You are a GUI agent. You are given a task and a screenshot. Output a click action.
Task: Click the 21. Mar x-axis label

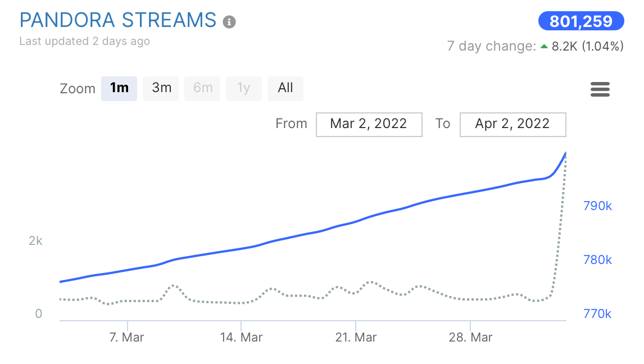coord(356,338)
